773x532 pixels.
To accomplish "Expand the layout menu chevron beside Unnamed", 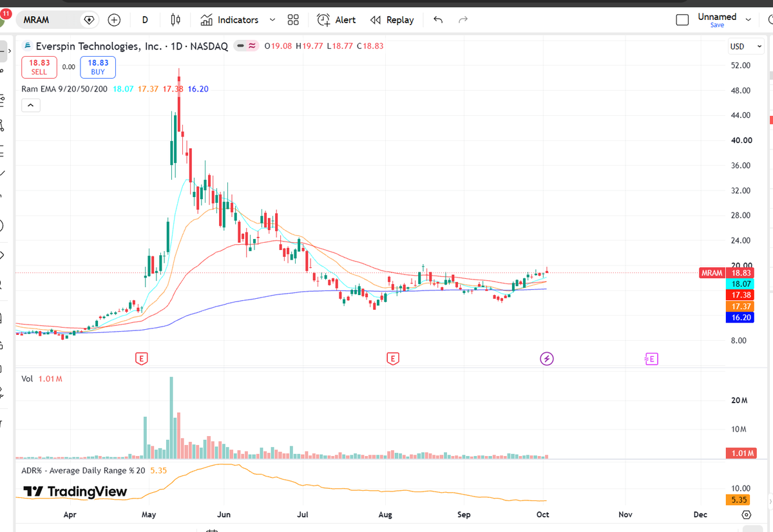I will (749, 20).
